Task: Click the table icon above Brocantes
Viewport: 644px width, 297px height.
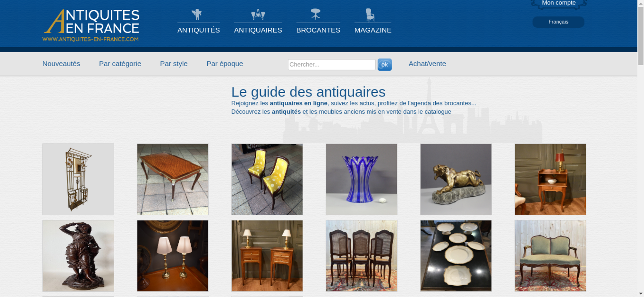Action: click(x=316, y=14)
